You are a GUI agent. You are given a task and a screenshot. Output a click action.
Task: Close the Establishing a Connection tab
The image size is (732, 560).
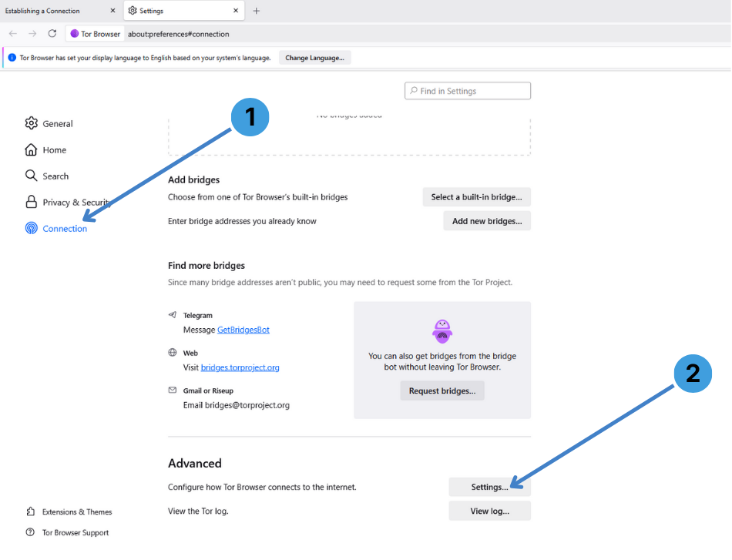point(112,11)
